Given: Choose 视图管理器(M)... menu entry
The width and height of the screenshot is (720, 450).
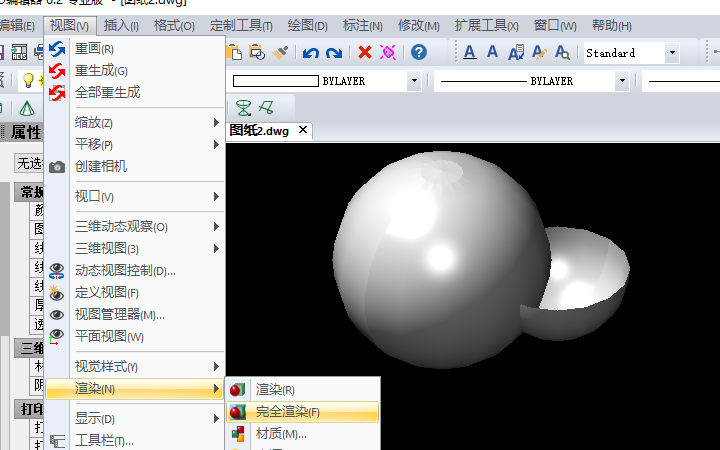Looking at the screenshot, I should [x=135, y=315].
